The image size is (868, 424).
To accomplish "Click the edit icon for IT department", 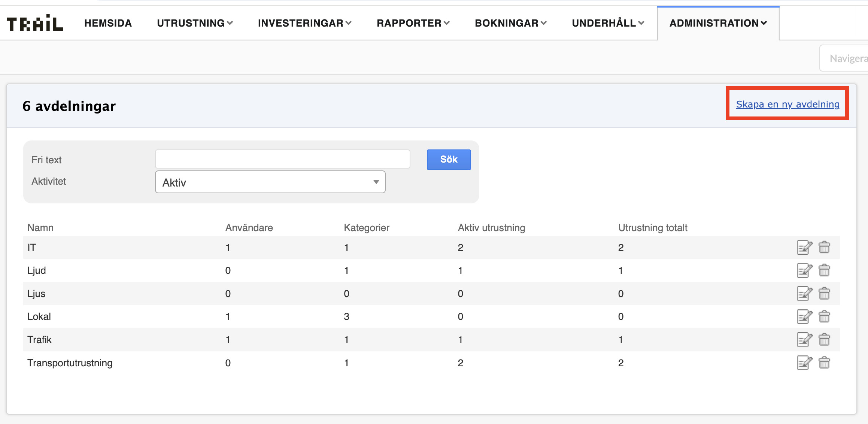I will [804, 248].
